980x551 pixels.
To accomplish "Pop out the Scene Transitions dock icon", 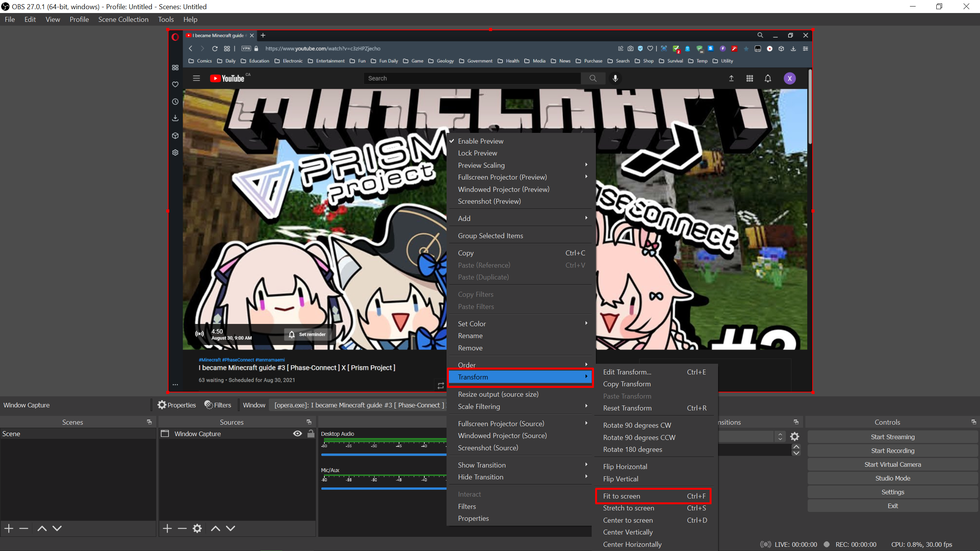I will [x=796, y=422].
